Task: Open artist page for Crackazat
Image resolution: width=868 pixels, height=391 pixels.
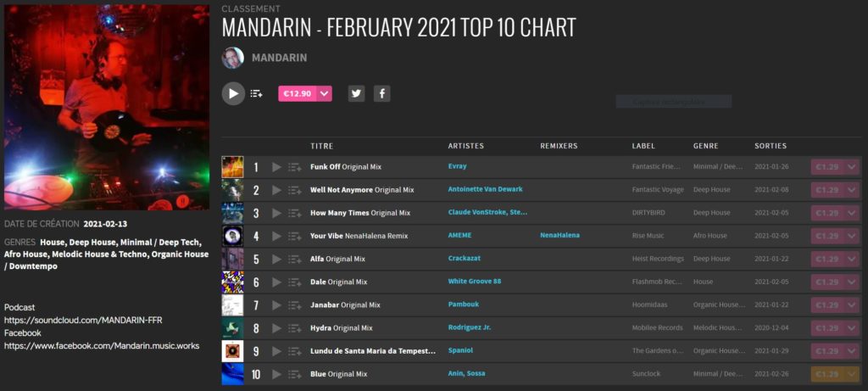Action: coord(465,259)
